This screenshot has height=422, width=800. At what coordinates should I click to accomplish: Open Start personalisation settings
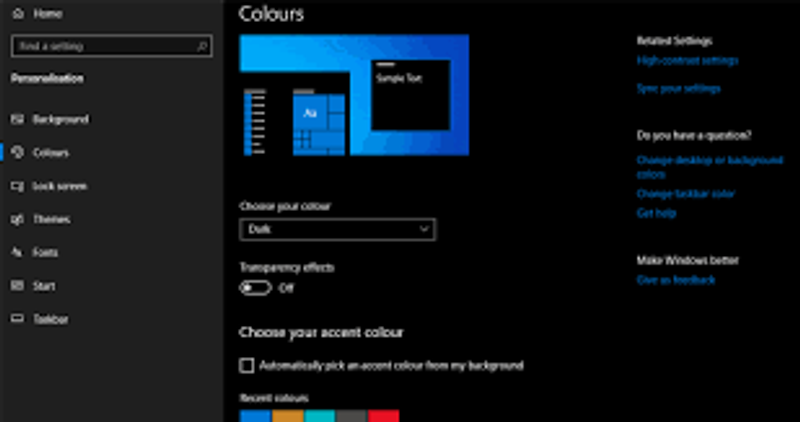click(x=44, y=286)
